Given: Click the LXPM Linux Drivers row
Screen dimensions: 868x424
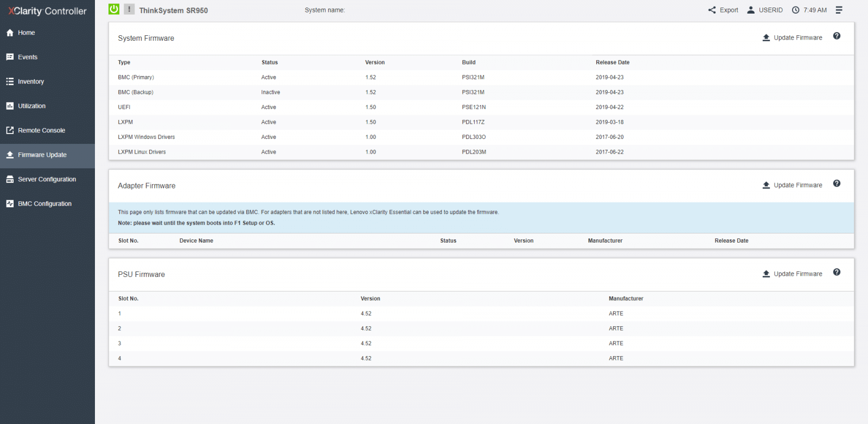Looking at the screenshot, I should pos(481,152).
